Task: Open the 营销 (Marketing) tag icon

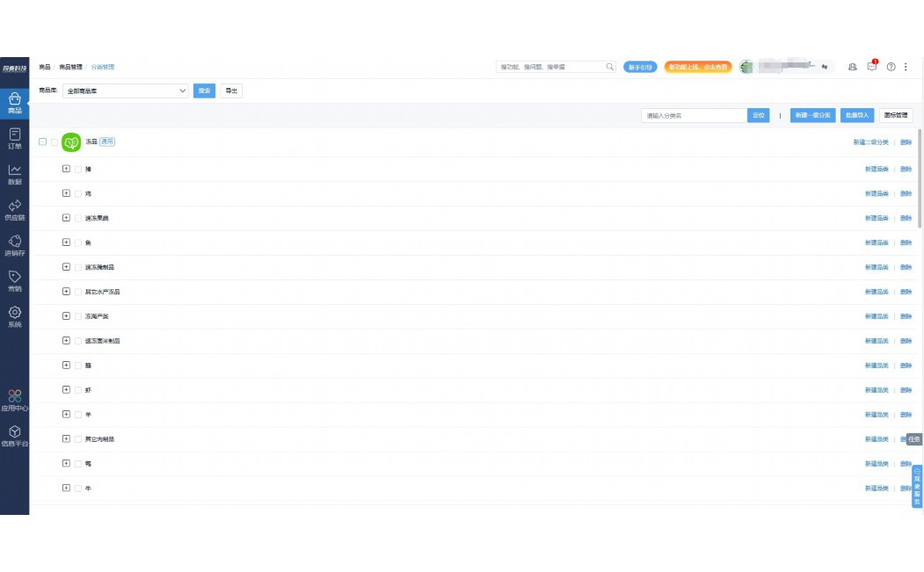Action: (x=14, y=281)
